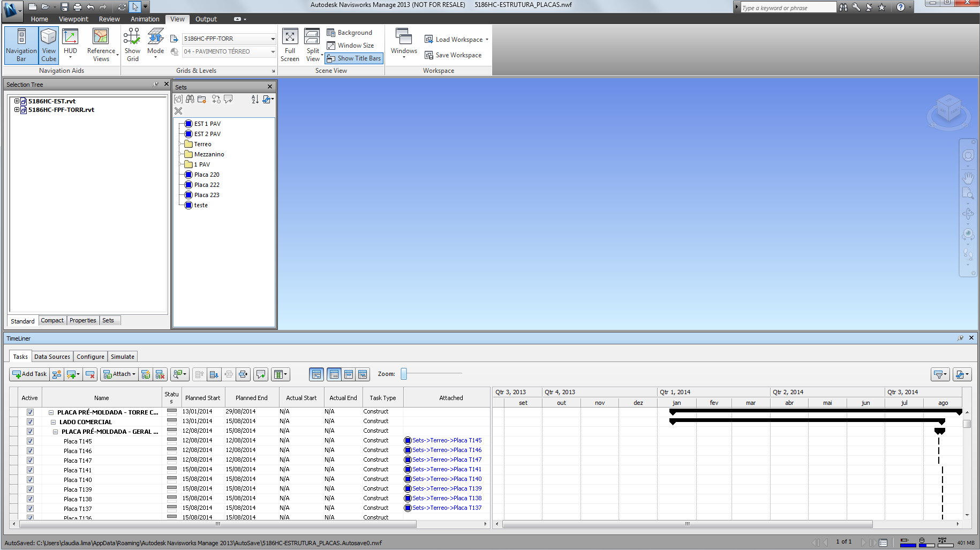Image resolution: width=980 pixels, height=550 pixels.
Task: Uncheck Active for Placa T141
Action: click(x=30, y=470)
